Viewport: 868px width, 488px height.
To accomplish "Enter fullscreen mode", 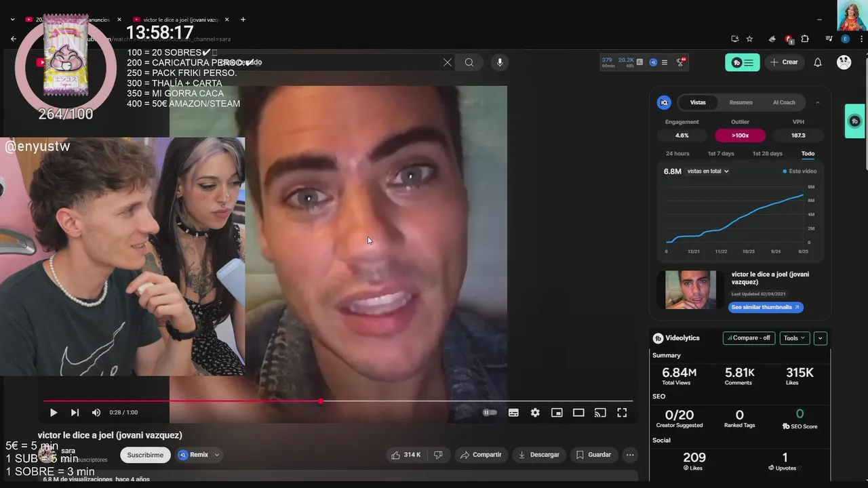I will [622, 412].
